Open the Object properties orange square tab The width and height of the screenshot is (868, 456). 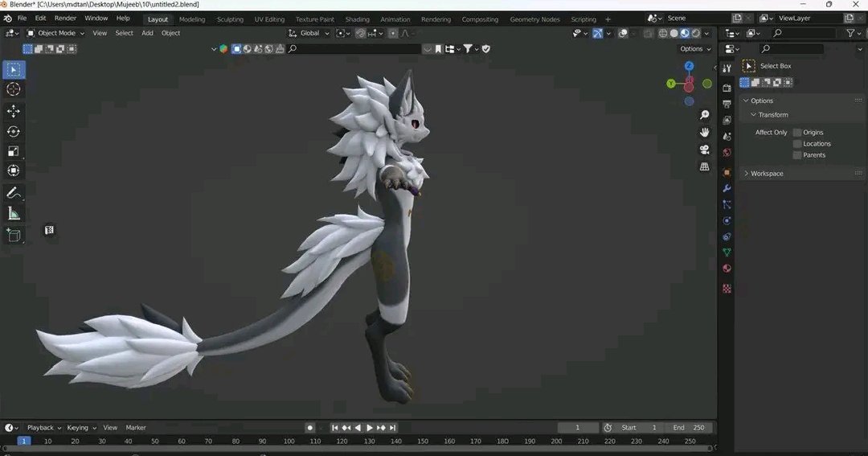[727, 172]
